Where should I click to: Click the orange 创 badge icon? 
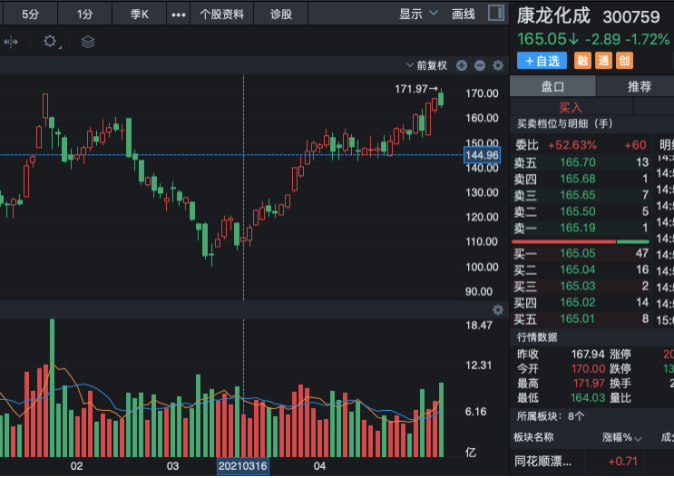tap(624, 60)
